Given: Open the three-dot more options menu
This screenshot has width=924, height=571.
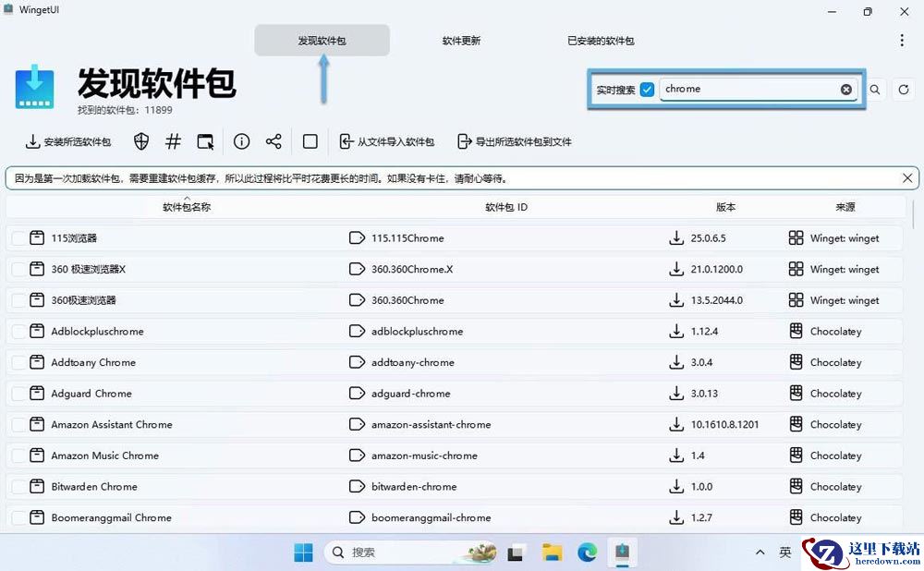Looking at the screenshot, I should point(902,40).
